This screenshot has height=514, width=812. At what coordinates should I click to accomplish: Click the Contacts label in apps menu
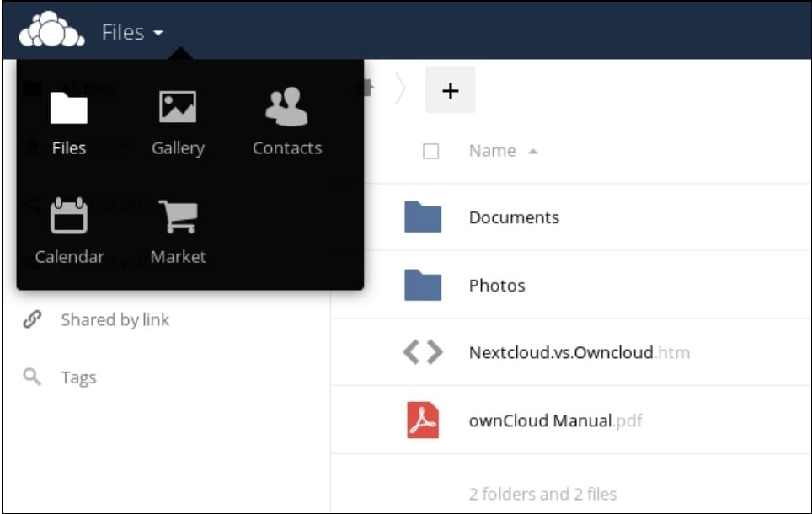[x=287, y=148]
